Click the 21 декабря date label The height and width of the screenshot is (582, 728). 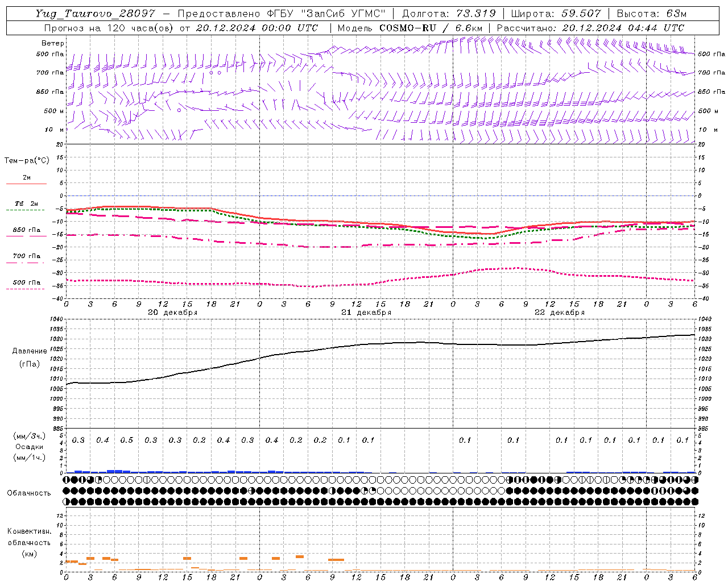point(366,313)
